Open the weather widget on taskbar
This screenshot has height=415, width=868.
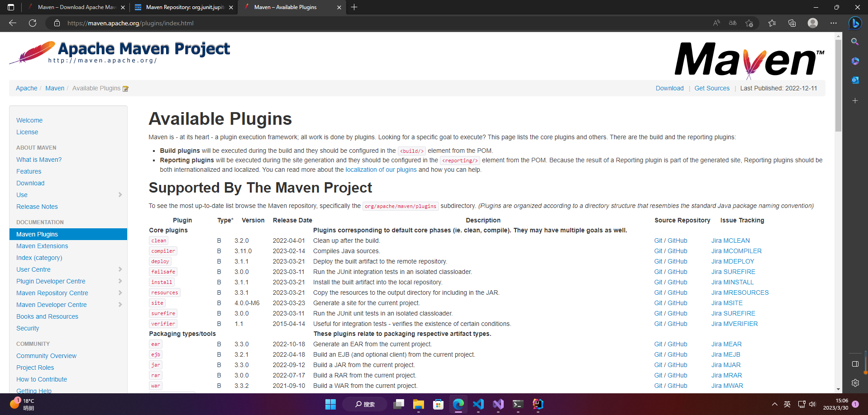[x=22, y=404]
